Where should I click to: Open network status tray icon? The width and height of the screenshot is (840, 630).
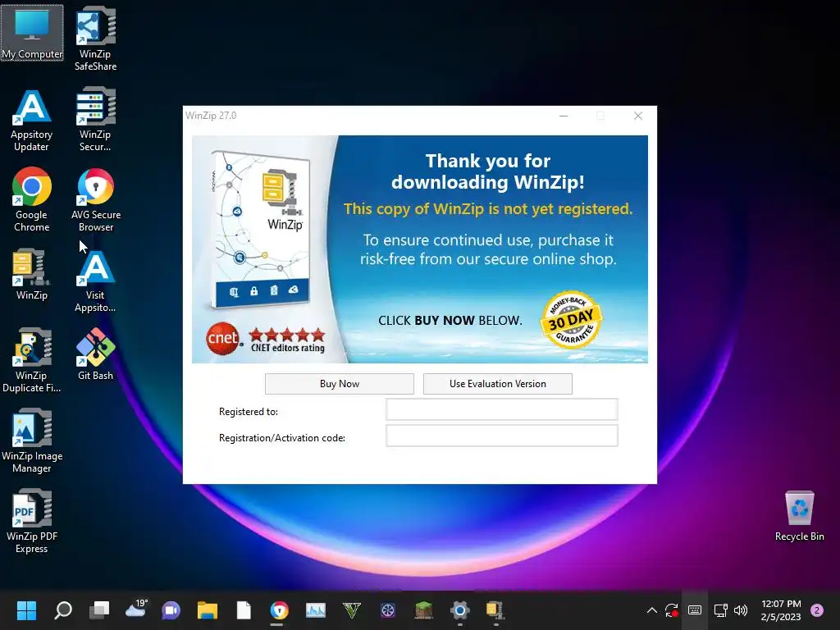coord(720,610)
